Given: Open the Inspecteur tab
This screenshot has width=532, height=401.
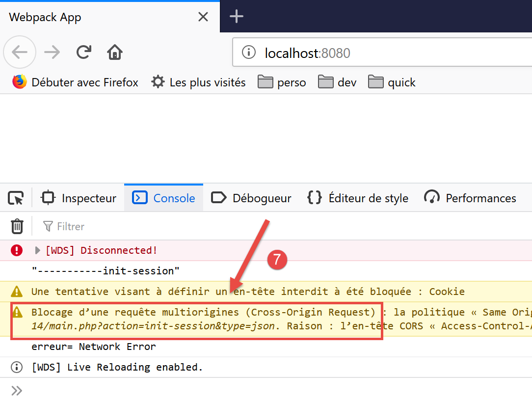Looking at the screenshot, I should coord(79,198).
